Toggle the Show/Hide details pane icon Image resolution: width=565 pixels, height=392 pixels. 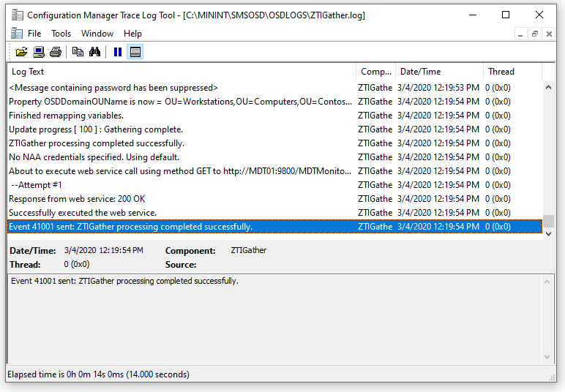[x=135, y=52]
